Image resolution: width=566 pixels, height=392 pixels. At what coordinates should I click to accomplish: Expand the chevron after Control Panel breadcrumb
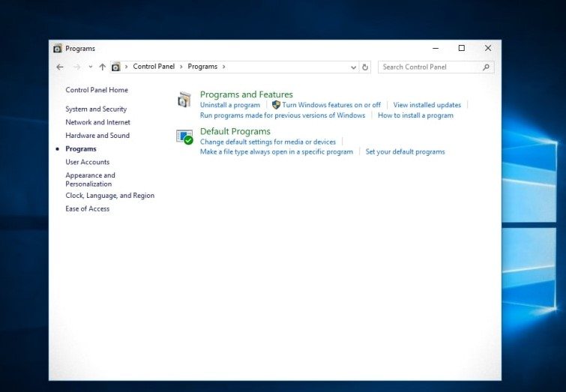181,67
